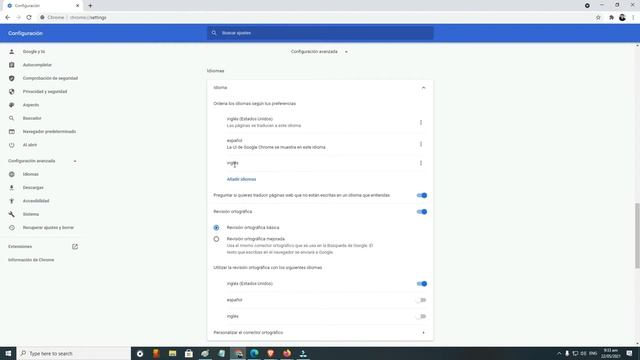The height and width of the screenshot is (360, 640).
Task: Bookmark this page with the star
Action: (598, 18)
